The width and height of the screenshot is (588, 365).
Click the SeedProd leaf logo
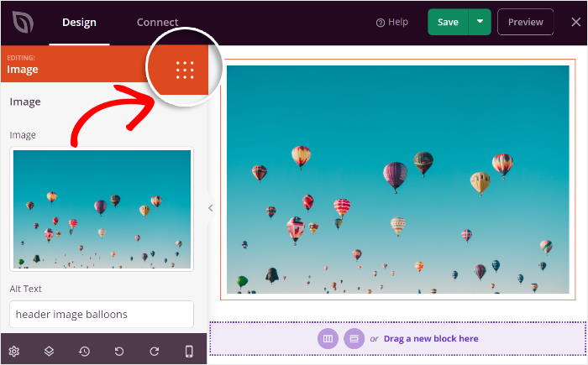click(x=23, y=22)
